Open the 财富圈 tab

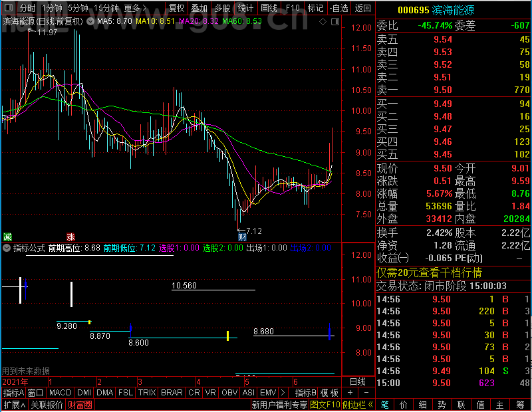click(80, 405)
